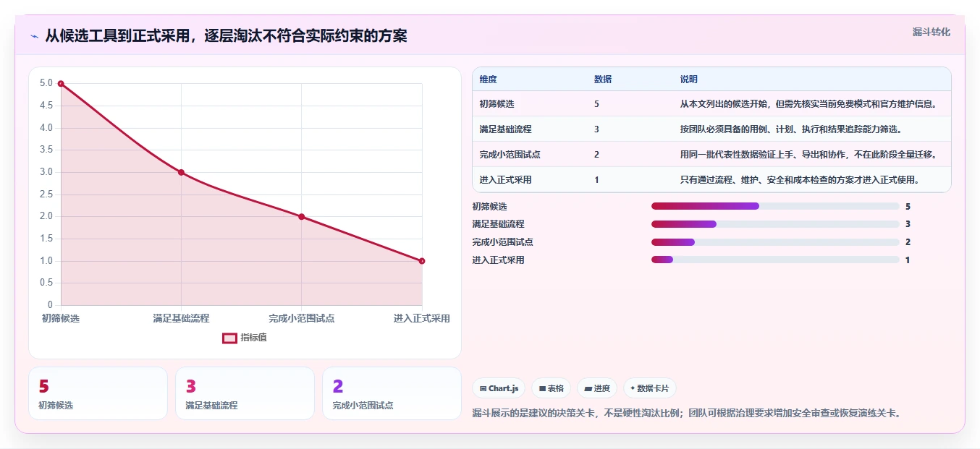The height and width of the screenshot is (449, 980).
Task: Click the 满足基础流程 progress bar
Action: click(x=775, y=224)
